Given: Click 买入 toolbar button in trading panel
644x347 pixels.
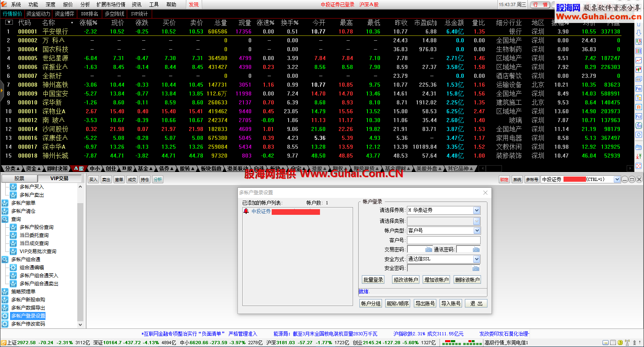Looking at the screenshot, I should tap(93, 179).
